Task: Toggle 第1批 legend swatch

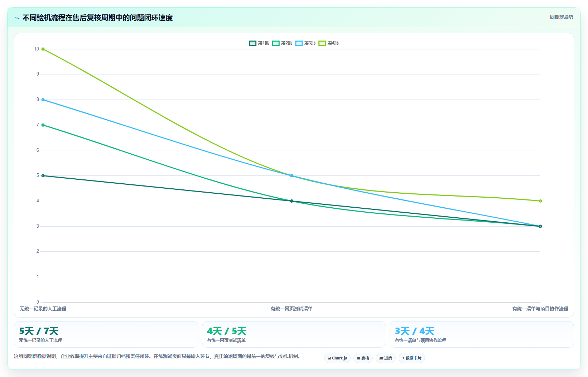Action: [253, 43]
